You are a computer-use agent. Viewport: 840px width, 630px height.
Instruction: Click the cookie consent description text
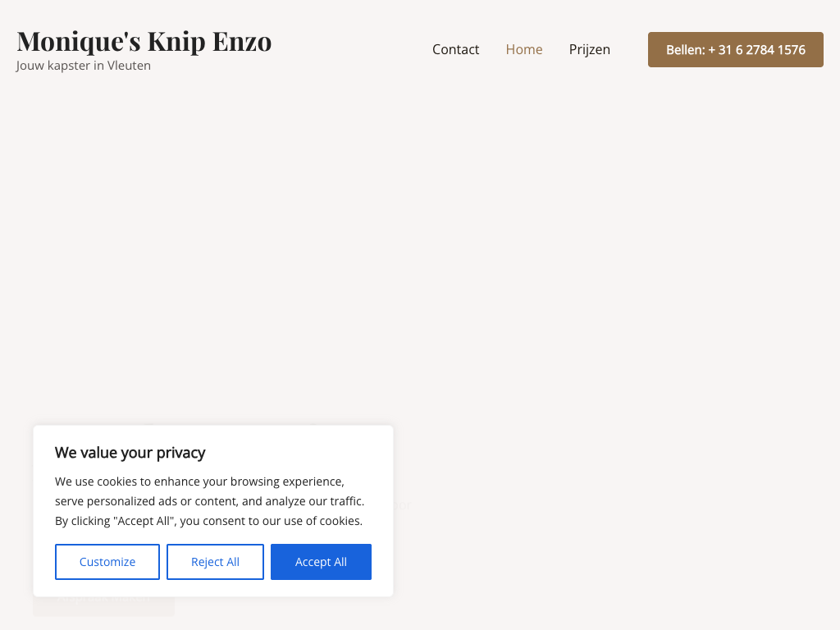(209, 501)
